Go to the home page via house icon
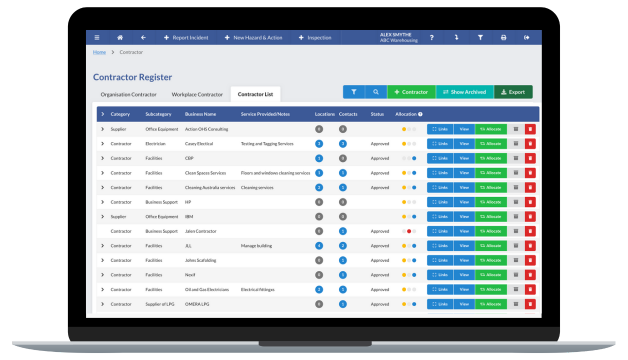This screenshot has height=360, width=628. pos(120,38)
